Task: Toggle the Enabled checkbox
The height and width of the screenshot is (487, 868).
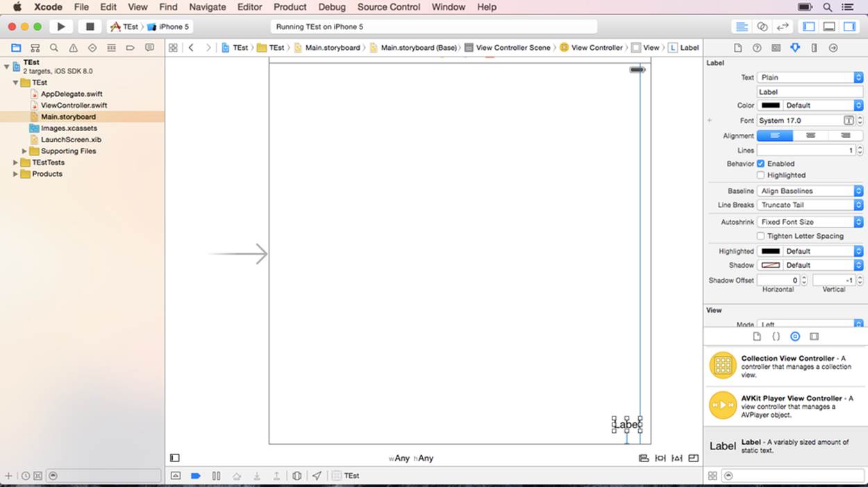Action: (760, 164)
